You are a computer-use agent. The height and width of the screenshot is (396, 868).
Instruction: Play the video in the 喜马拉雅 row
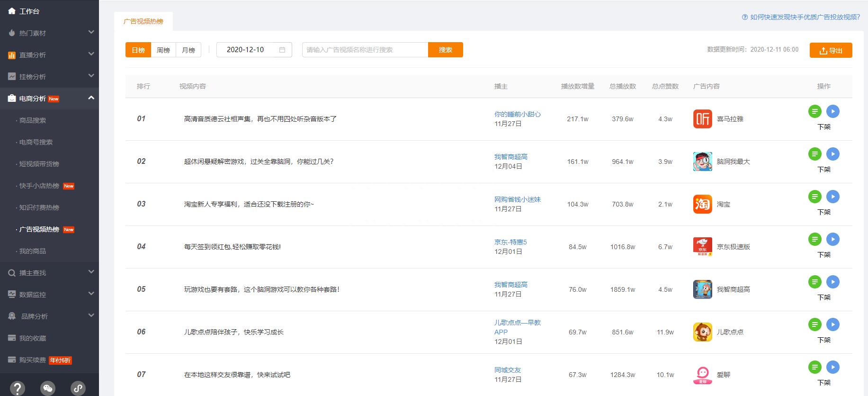[x=833, y=111]
